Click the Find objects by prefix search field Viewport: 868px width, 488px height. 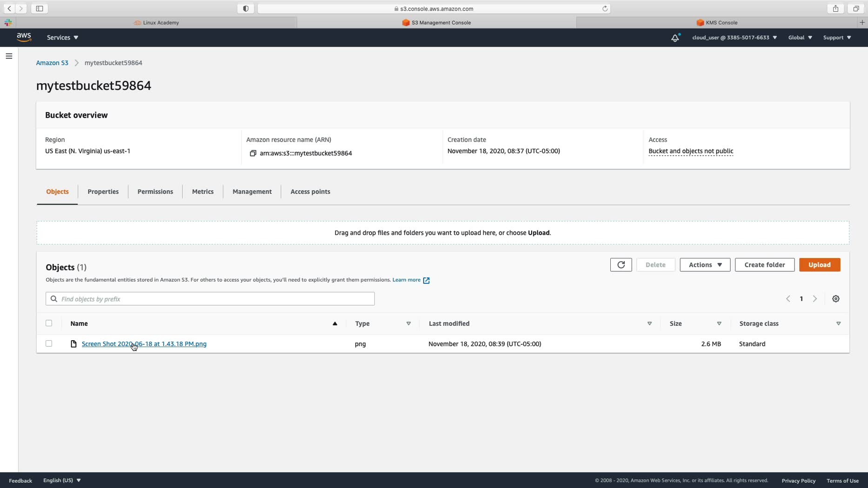pyautogui.click(x=210, y=299)
